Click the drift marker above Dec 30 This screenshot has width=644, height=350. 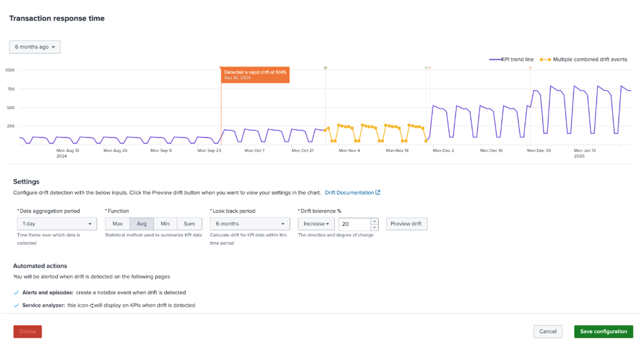pos(531,68)
